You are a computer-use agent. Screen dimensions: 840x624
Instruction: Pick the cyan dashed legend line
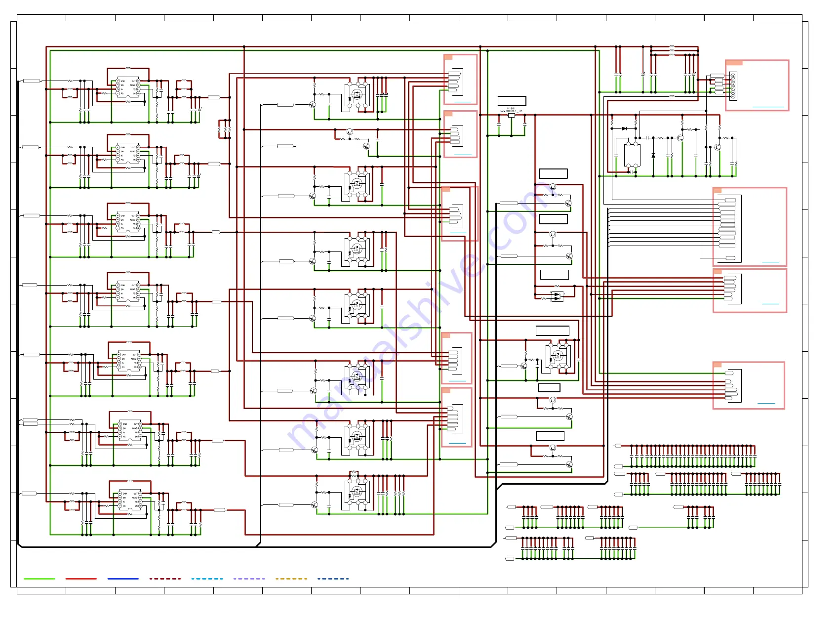207,579
